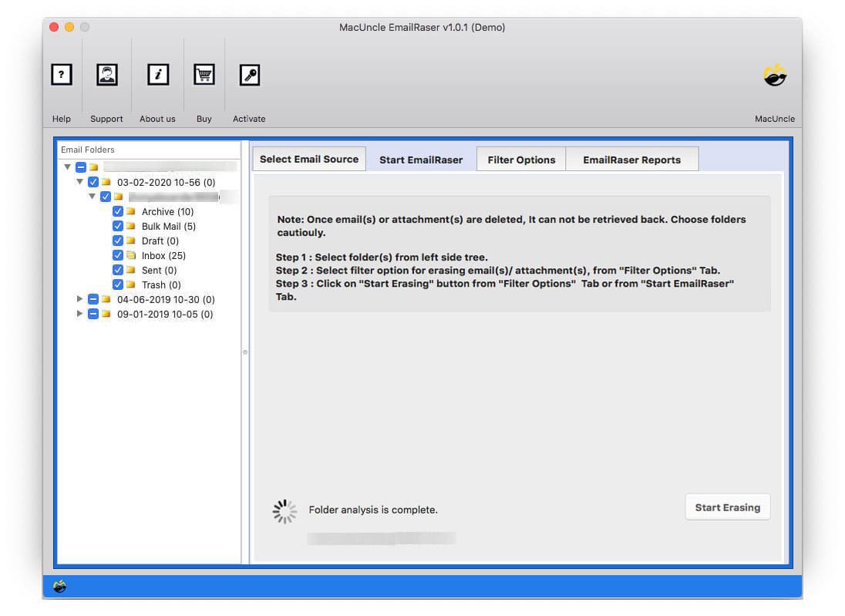The width and height of the screenshot is (845, 616).
Task: Open the Activate key icon
Action: [249, 74]
